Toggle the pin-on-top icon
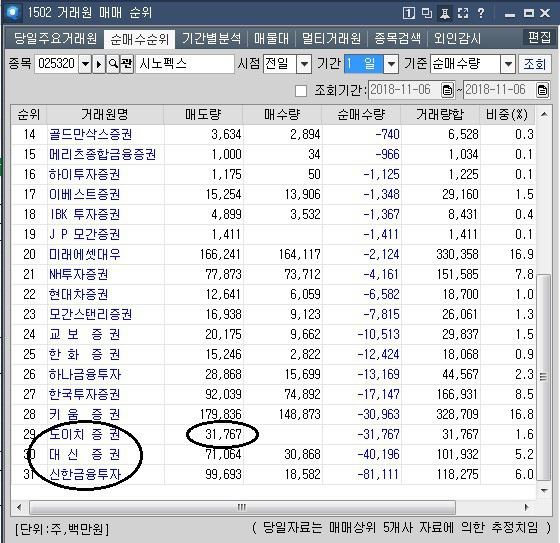560x543 pixels. [x=445, y=14]
